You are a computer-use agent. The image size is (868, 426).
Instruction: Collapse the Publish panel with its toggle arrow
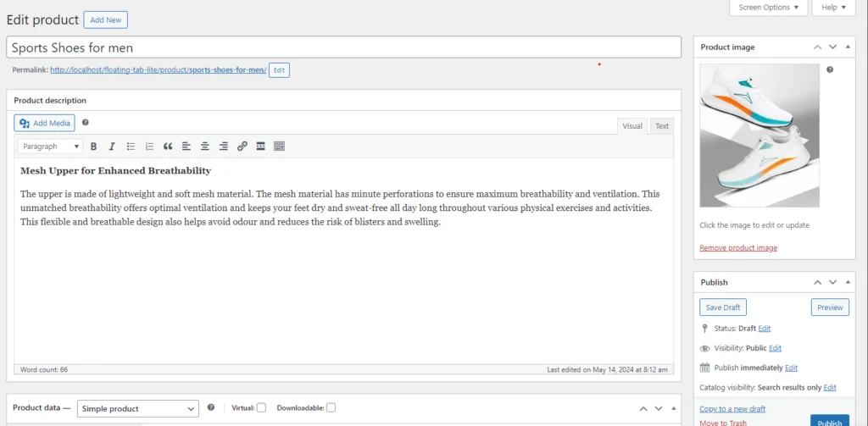click(x=851, y=282)
